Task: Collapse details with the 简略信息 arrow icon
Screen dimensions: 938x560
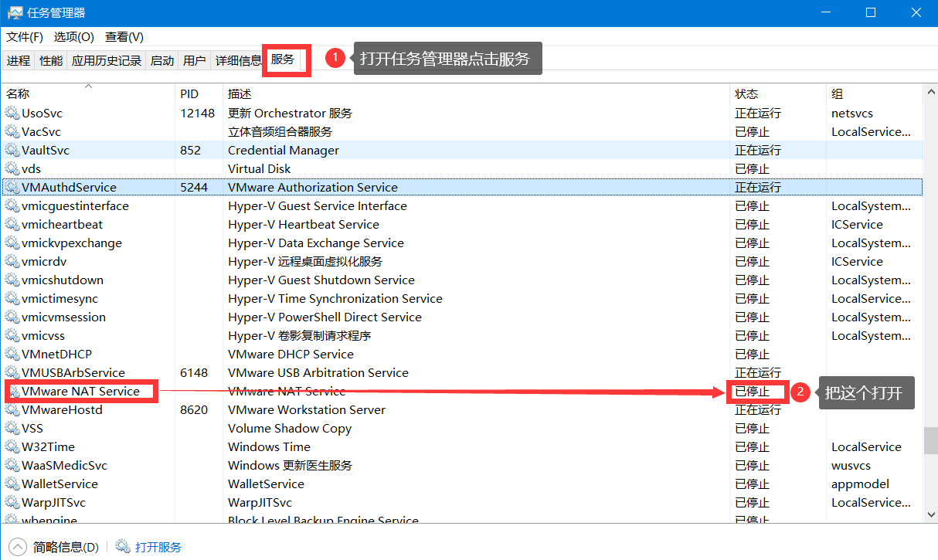Action: [16, 547]
